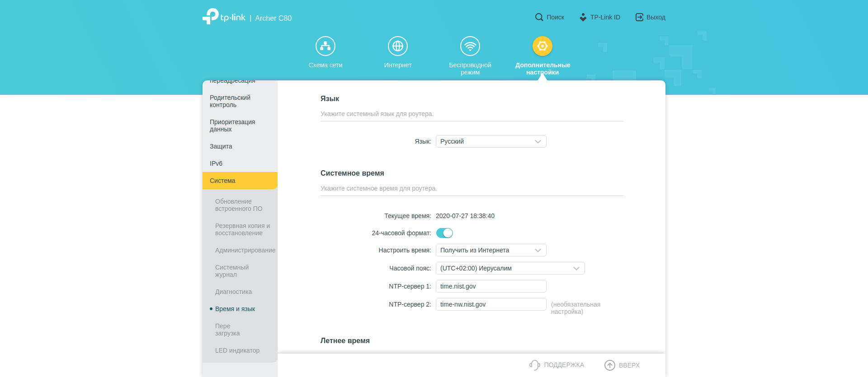
Task: Click the Network Map (Схема сети) icon
Action: click(x=325, y=46)
